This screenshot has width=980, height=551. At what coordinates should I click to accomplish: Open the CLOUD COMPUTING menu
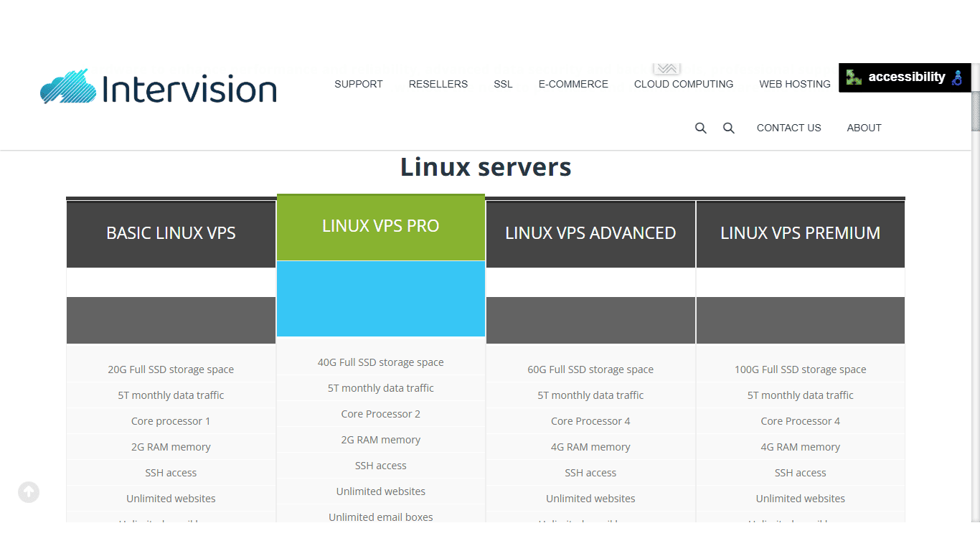[684, 84]
